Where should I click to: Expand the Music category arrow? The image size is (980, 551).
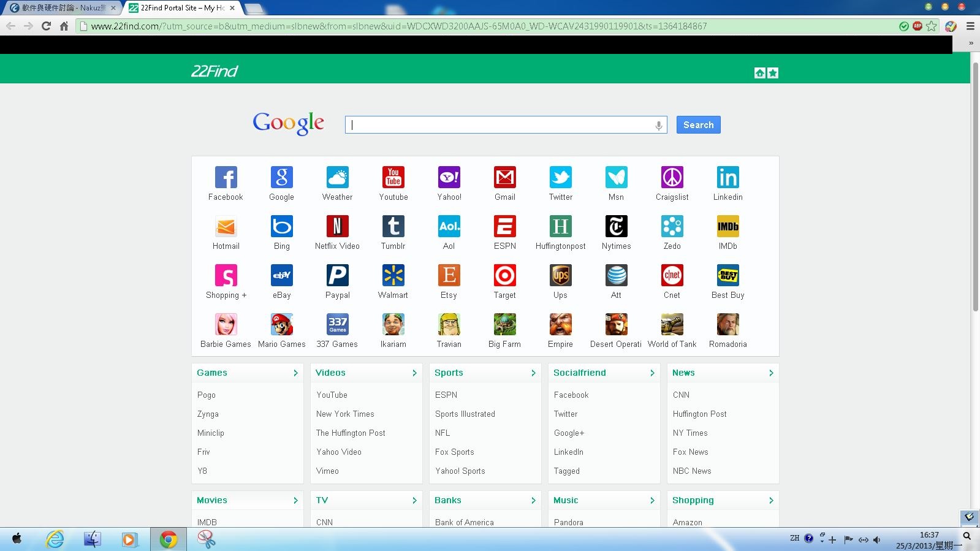click(x=652, y=500)
